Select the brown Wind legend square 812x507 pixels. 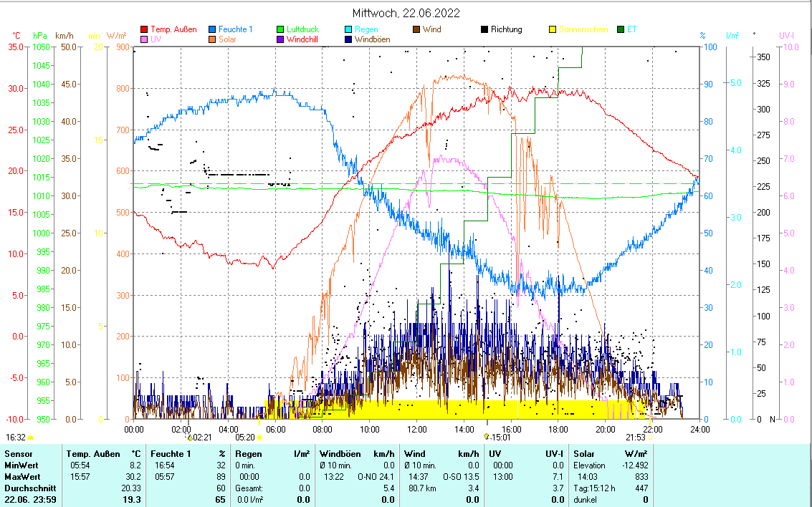(x=416, y=29)
